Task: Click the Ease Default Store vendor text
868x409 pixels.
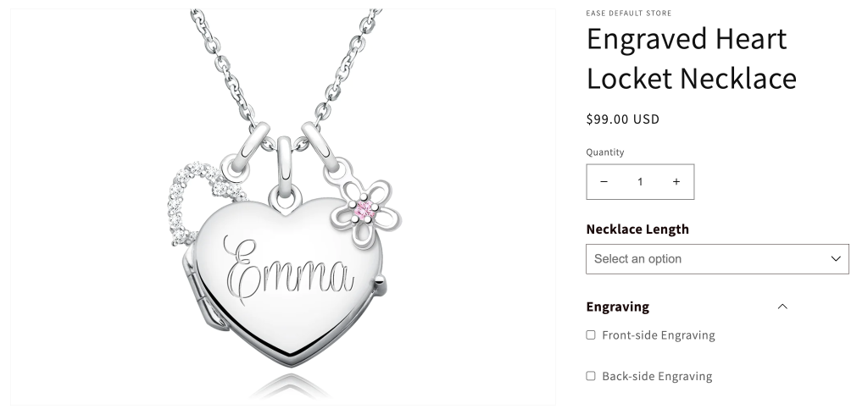Action: [x=629, y=14]
